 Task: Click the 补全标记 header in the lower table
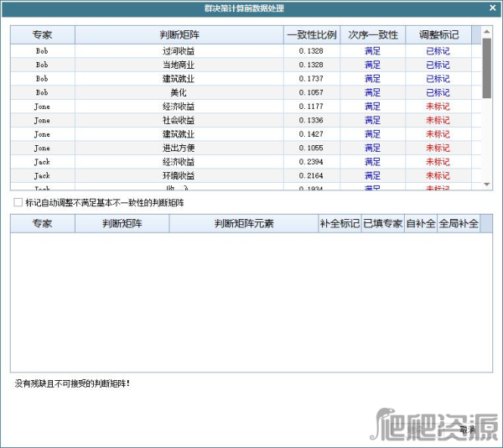coord(340,224)
